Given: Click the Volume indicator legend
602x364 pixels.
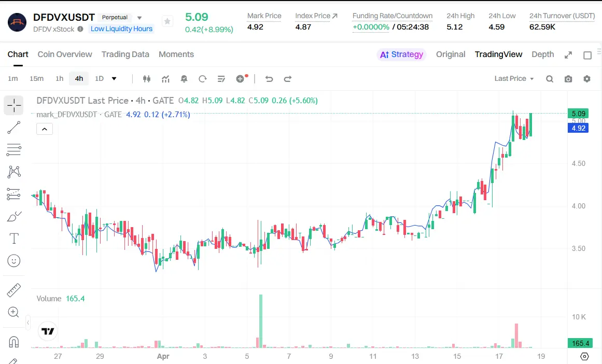Looking at the screenshot, I should tap(49, 298).
